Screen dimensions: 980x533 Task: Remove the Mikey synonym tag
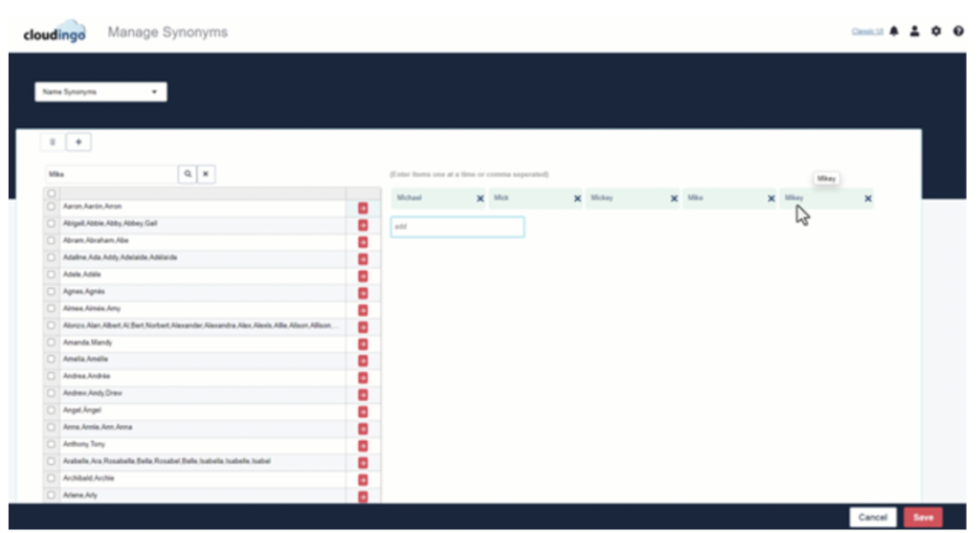[868, 198]
